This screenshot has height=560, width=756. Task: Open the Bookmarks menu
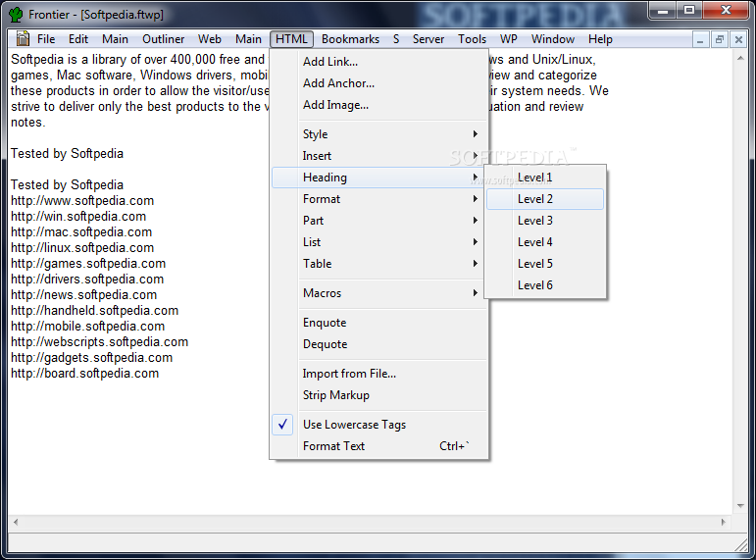[350, 39]
